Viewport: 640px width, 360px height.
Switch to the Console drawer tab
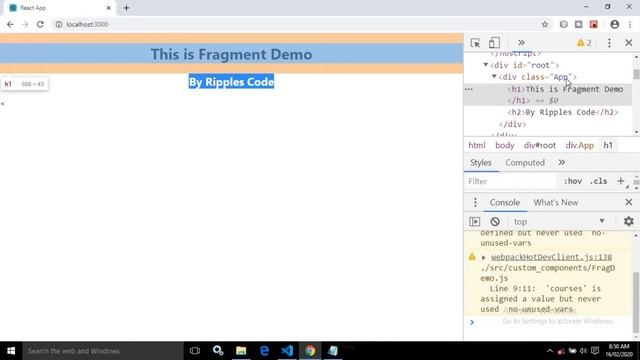click(504, 202)
